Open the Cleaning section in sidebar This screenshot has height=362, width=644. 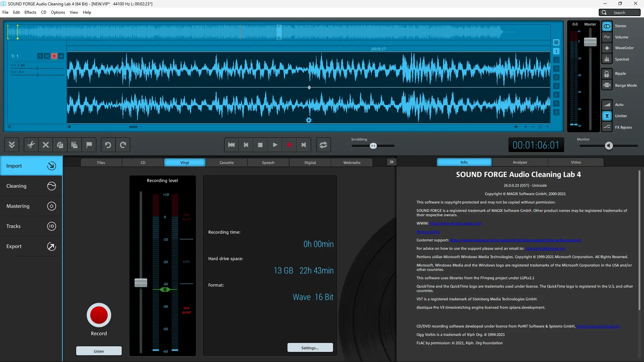(31, 186)
